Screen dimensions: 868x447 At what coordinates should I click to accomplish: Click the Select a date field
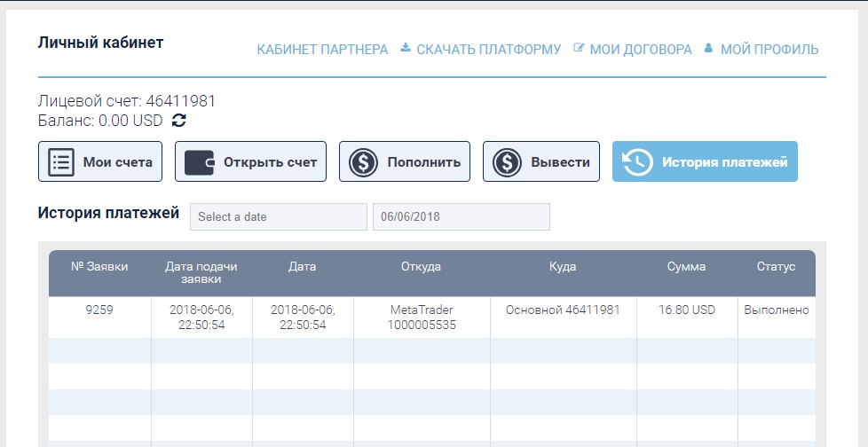[278, 216]
